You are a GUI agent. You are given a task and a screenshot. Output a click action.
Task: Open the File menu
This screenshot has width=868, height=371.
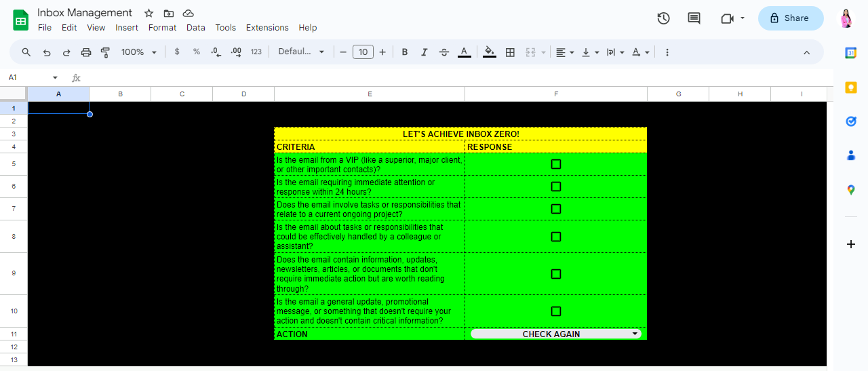[45, 28]
